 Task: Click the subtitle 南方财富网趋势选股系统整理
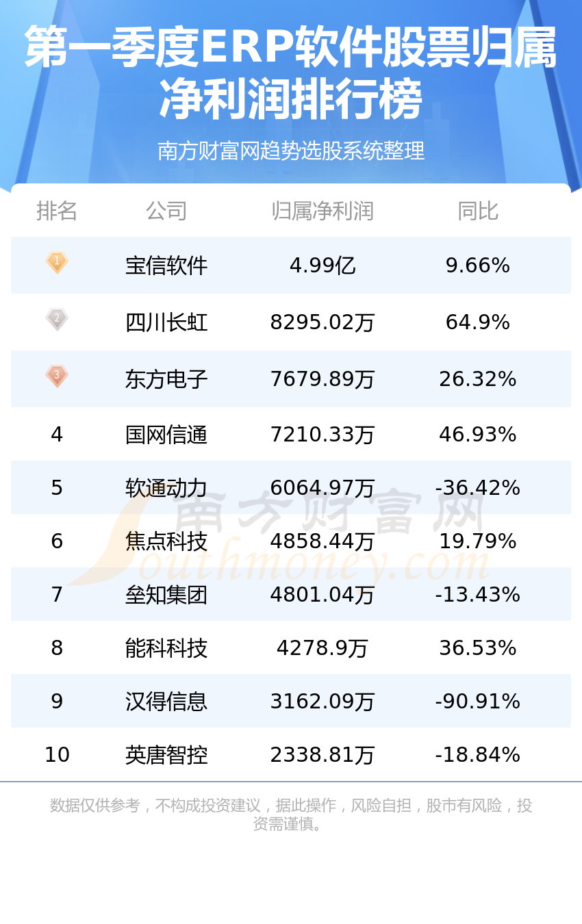291,151
